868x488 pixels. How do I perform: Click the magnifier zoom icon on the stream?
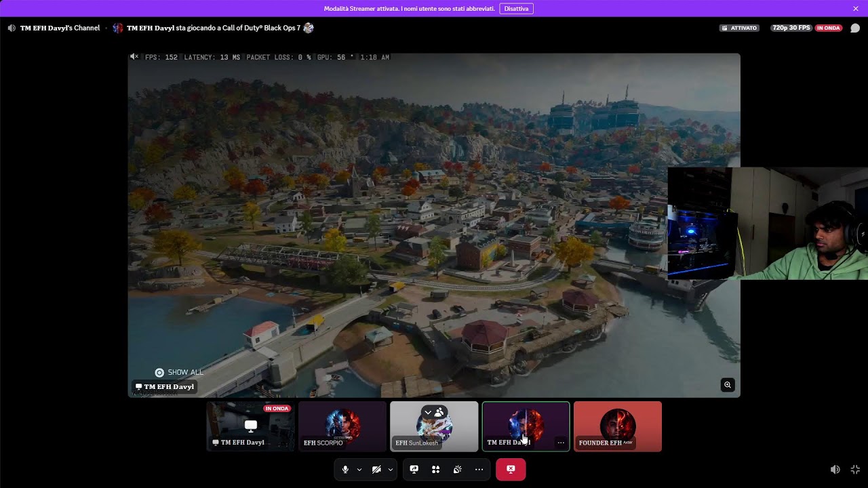click(x=727, y=385)
